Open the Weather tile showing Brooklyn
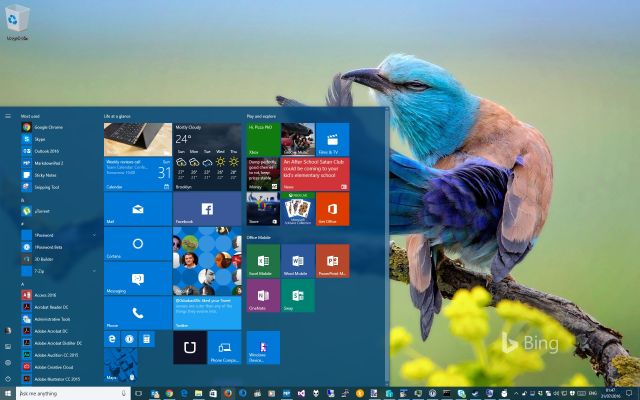 [x=207, y=157]
